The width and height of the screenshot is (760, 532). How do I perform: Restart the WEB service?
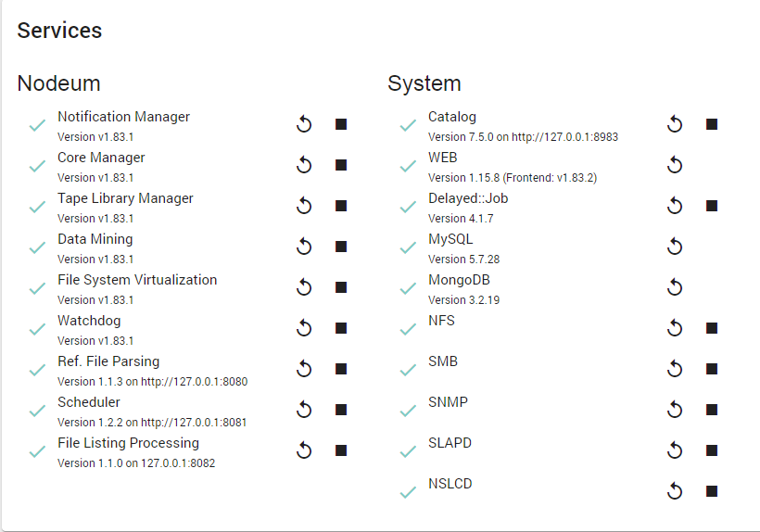point(675,165)
